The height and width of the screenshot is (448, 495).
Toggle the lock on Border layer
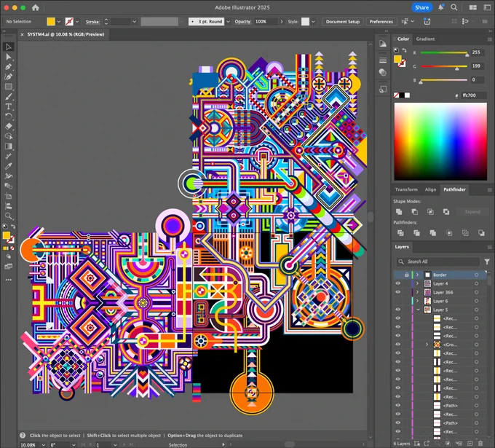[407, 275]
